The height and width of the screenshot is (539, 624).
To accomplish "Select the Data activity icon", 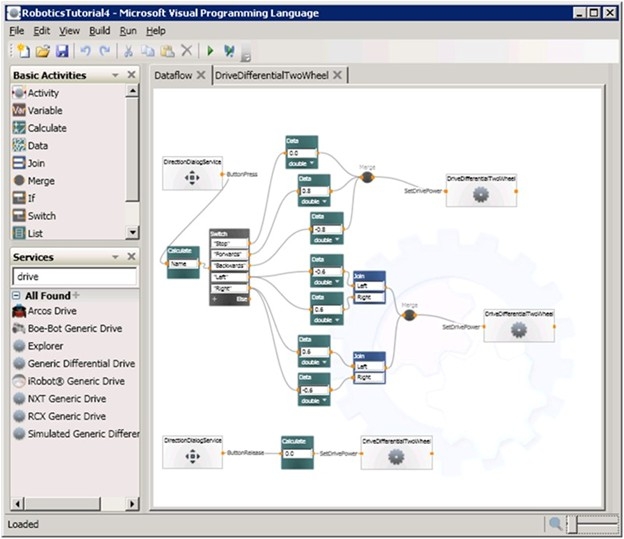I will 19,145.
